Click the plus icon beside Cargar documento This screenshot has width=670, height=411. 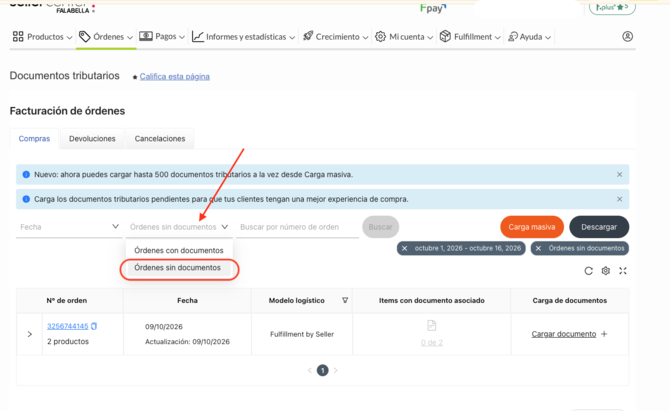tap(604, 334)
